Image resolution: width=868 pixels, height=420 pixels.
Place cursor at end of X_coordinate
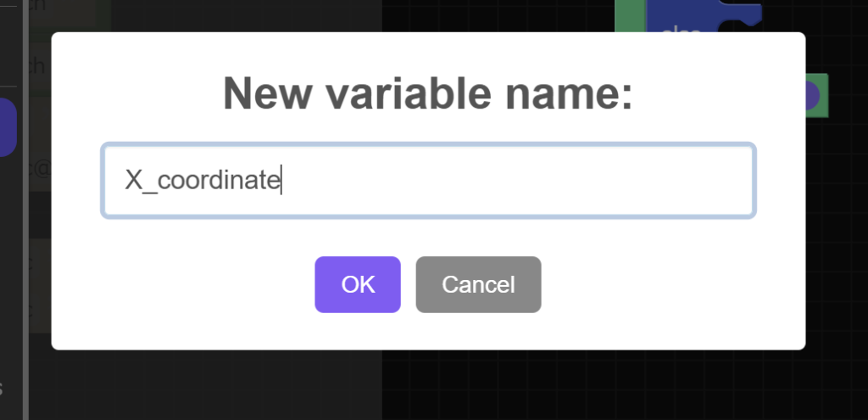[x=281, y=180]
